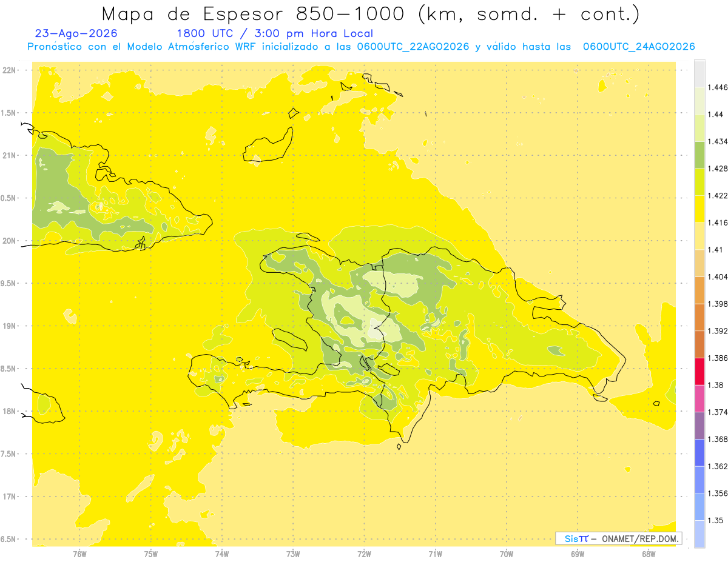
Task: Click the latitude label "9.5N"
Action: tap(9, 283)
